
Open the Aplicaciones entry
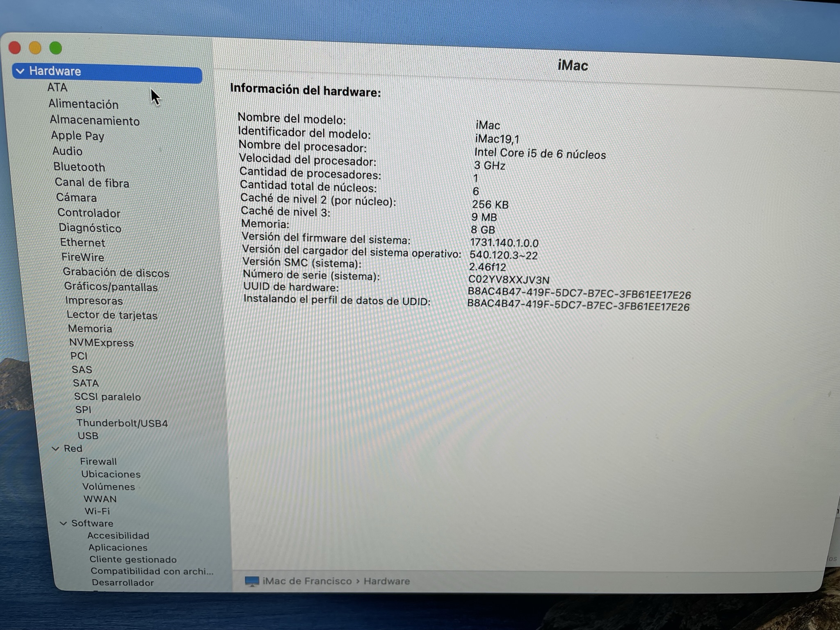[x=118, y=548]
